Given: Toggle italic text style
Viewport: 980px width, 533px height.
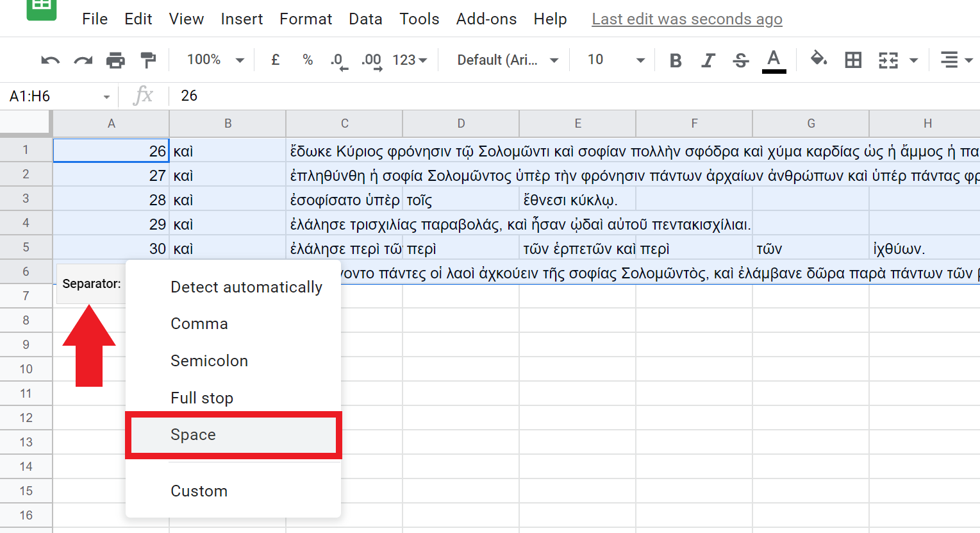Looking at the screenshot, I should [708, 60].
